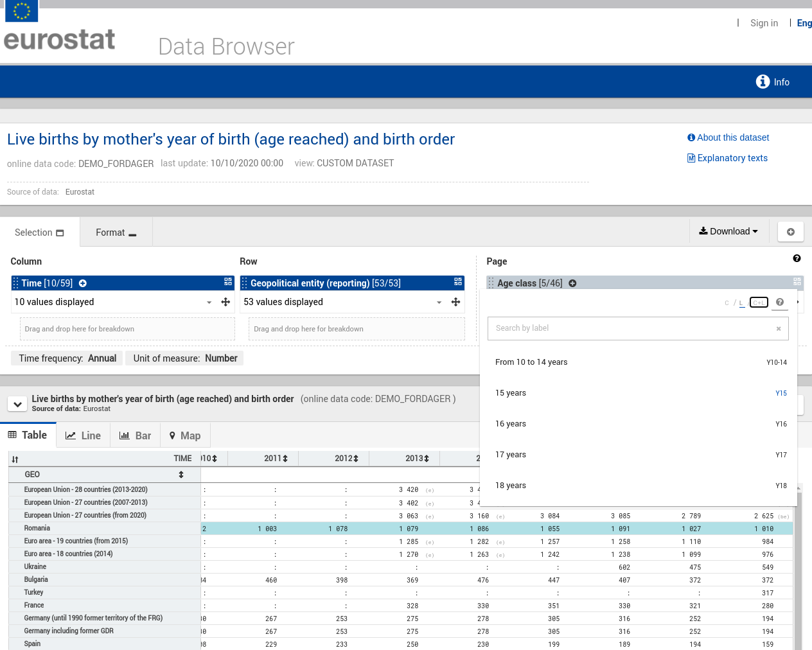The width and height of the screenshot is (812, 650).
Task: Switch label display to C code mode
Action: [727, 303]
